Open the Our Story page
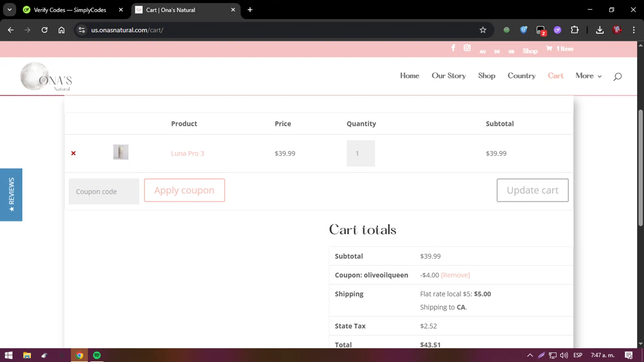Image resolution: width=644 pixels, height=362 pixels. [449, 76]
